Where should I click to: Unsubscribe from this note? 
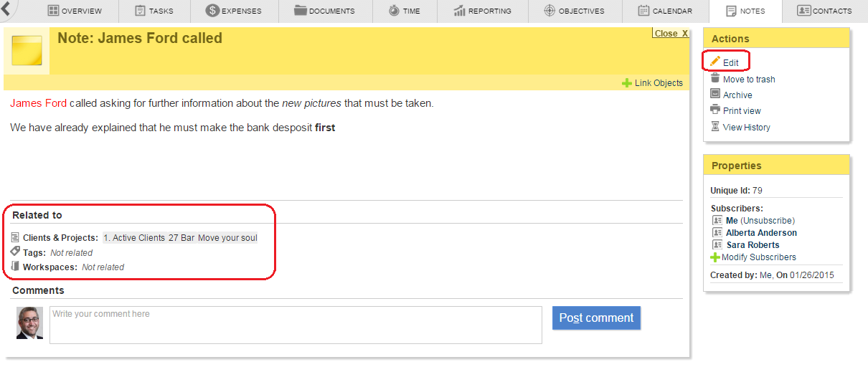point(768,221)
